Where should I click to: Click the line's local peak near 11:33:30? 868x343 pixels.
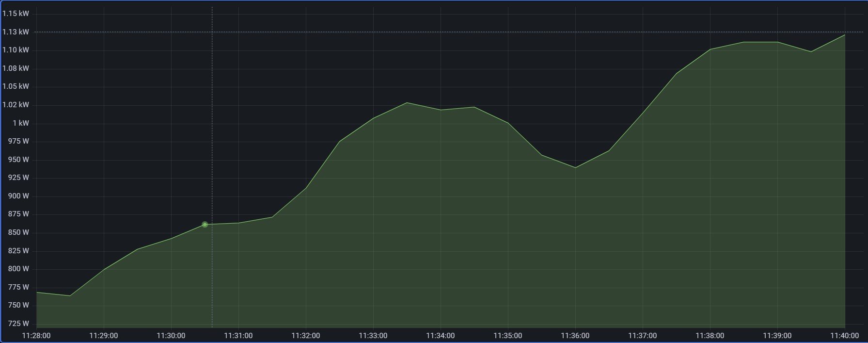(x=407, y=103)
